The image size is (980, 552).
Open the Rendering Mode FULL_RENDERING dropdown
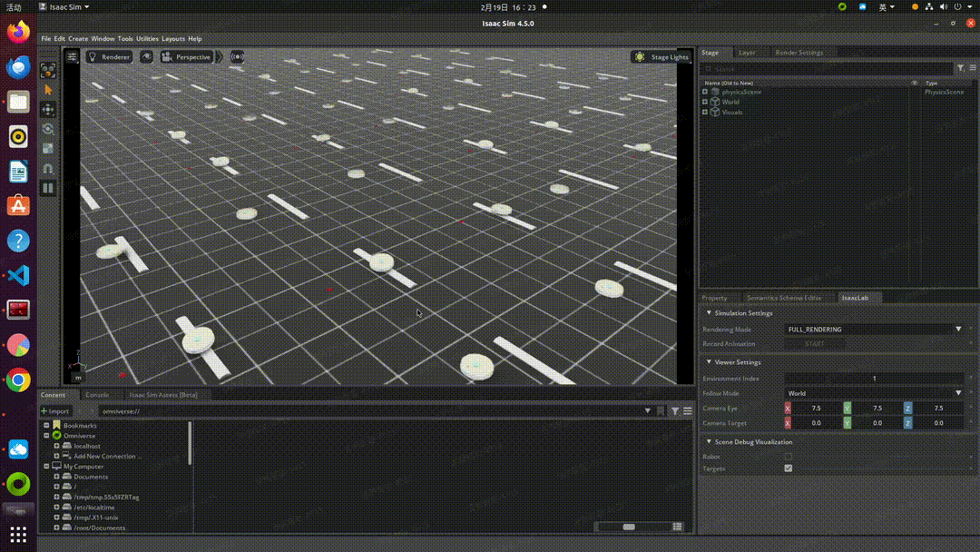click(x=874, y=330)
